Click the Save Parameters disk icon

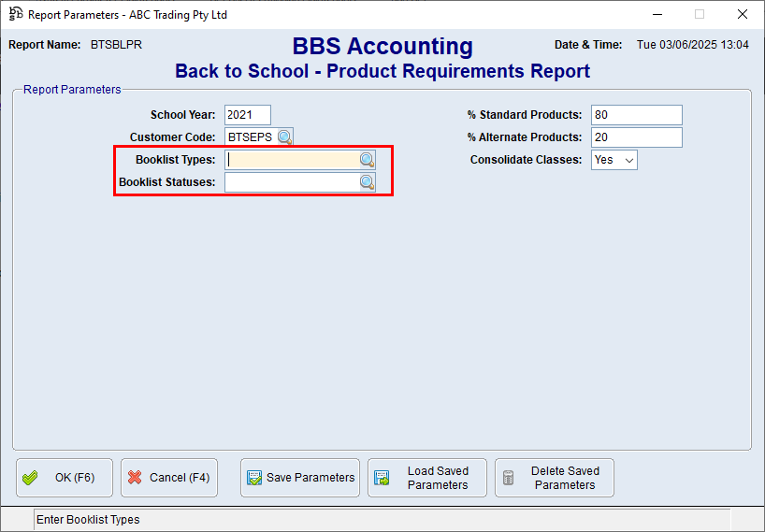pyautogui.click(x=253, y=478)
